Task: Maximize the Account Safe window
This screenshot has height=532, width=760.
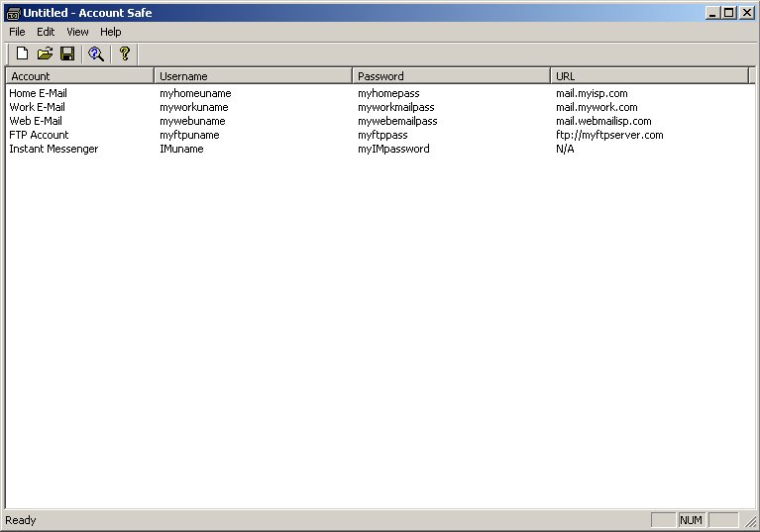Action: (729, 13)
